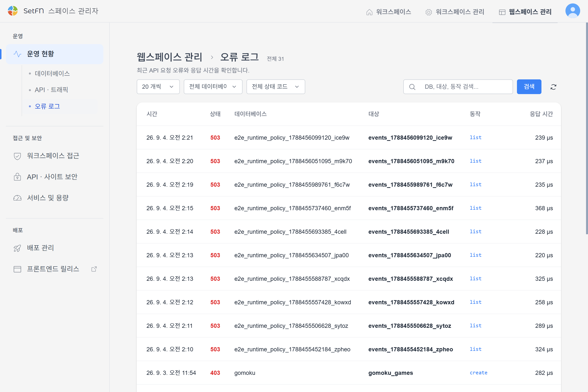This screenshot has width=588, height=392.
Task: Click the 상태 column header
Action: pos(215,114)
